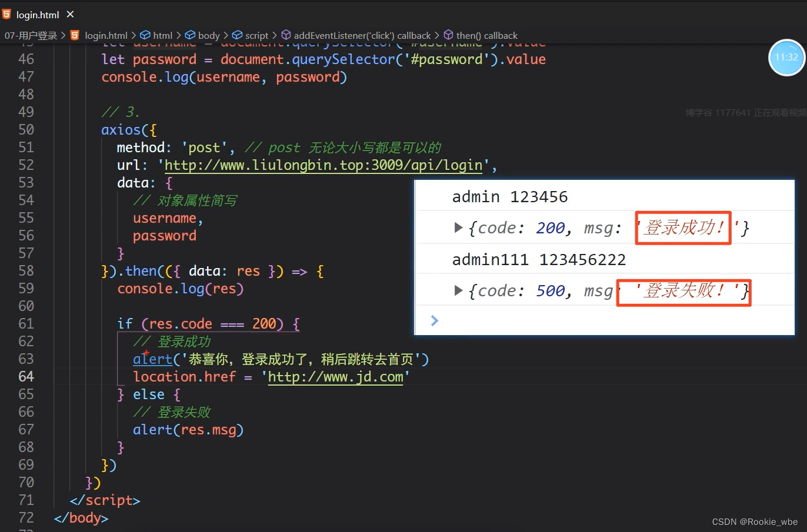
Task: Close the login.html tab
Action: pyautogui.click(x=70, y=14)
